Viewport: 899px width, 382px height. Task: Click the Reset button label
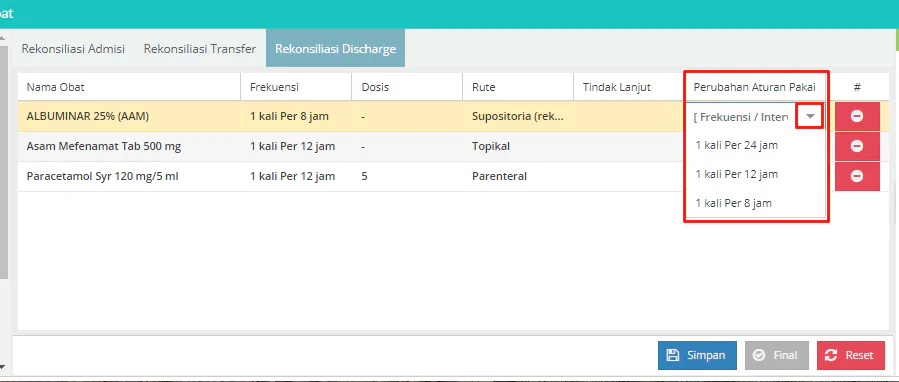tap(859, 356)
